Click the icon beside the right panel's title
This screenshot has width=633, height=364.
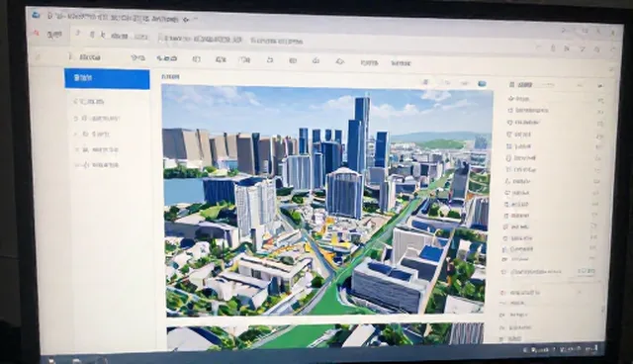click(511, 84)
